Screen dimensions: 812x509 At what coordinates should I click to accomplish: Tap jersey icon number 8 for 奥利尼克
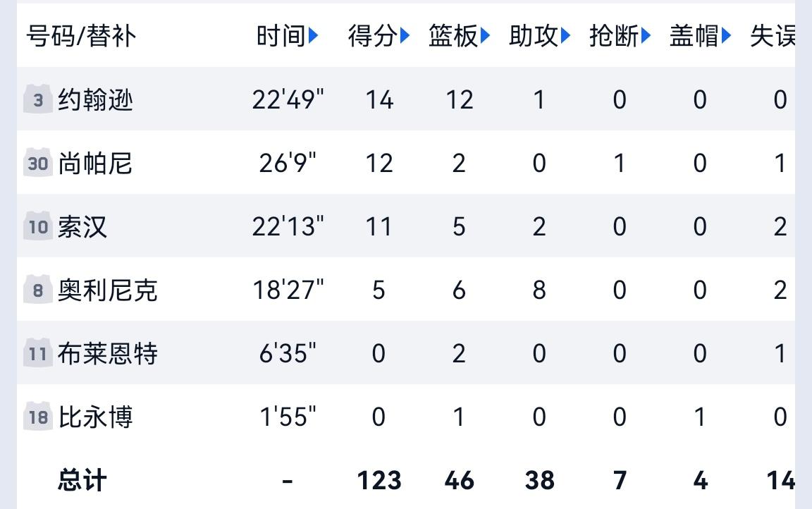click(38, 290)
